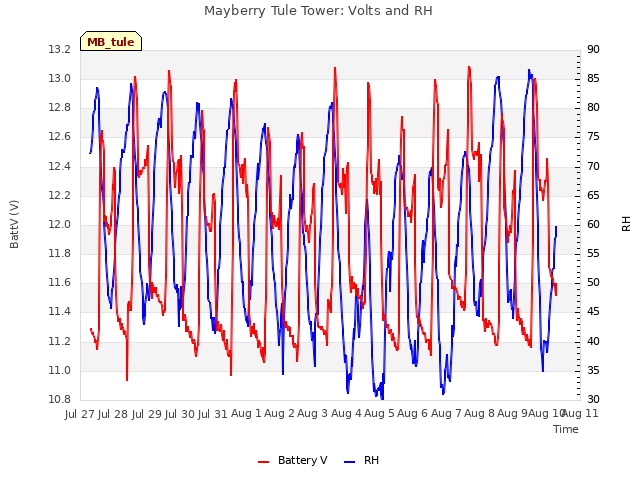This screenshot has width=640, height=480.
Task: Click the Aug 11 x-axis tick label
Action: pyautogui.click(x=581, y=413)
